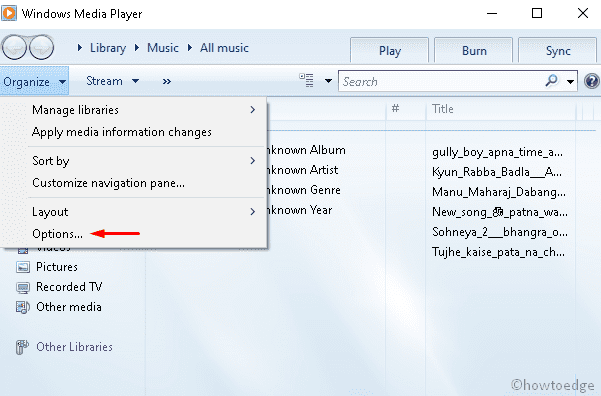Show more toolbar commands chevron
This screenshot has width=601, height=396.
pos(167,81)
